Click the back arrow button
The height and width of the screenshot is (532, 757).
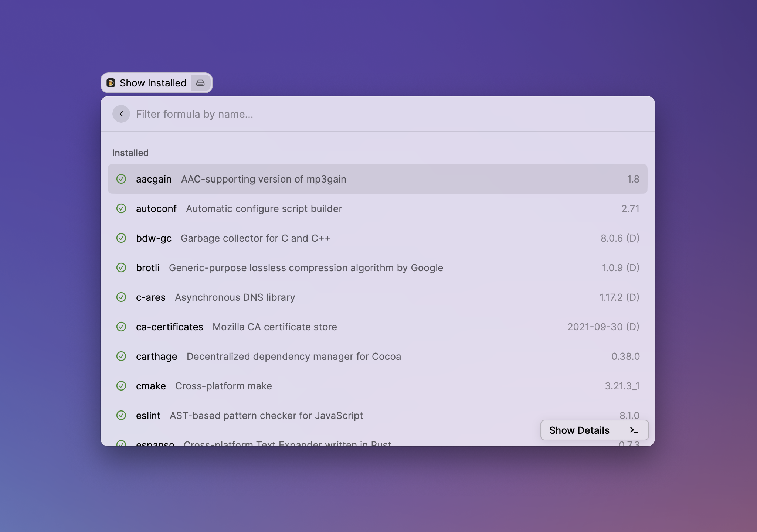click(x=121, y=114)
